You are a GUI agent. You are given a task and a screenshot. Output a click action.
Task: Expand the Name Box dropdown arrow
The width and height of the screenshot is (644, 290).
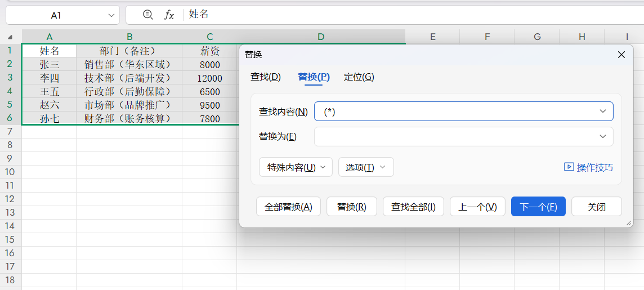point(111,15)
